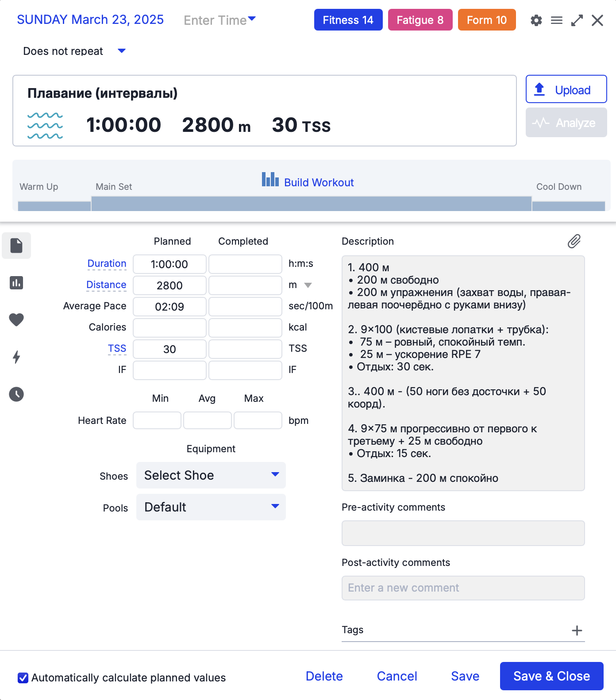The image size is (616, 700).
Task: Click the expand to fullscreen arrows icon
Action: [x=577, y=20]
